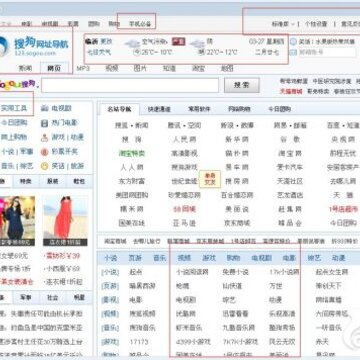Click the 电视剧 icon in left sidebar
Screen dimensions: 360x360
[x=45, y=108]
